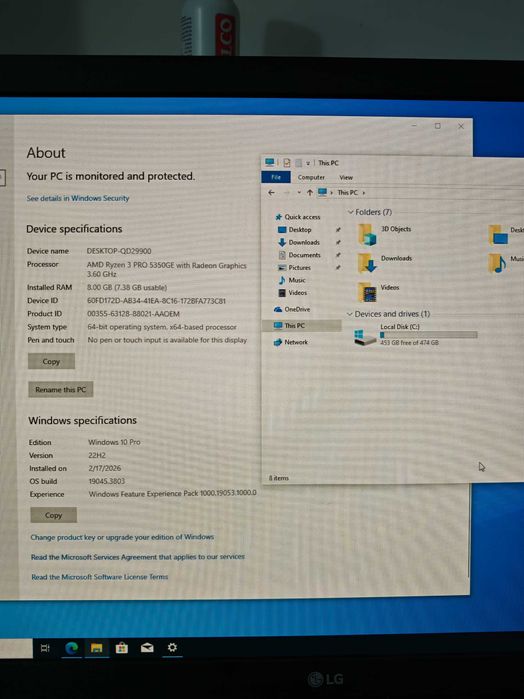The image size is (524, 699).
Task: Maximize the Settings About window
Action: 437,126
